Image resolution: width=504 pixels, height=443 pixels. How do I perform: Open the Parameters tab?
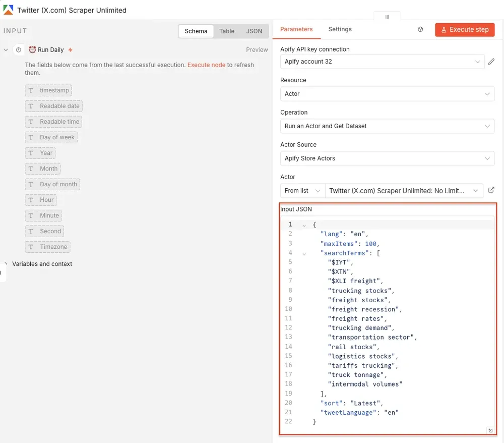pos(296,29)
